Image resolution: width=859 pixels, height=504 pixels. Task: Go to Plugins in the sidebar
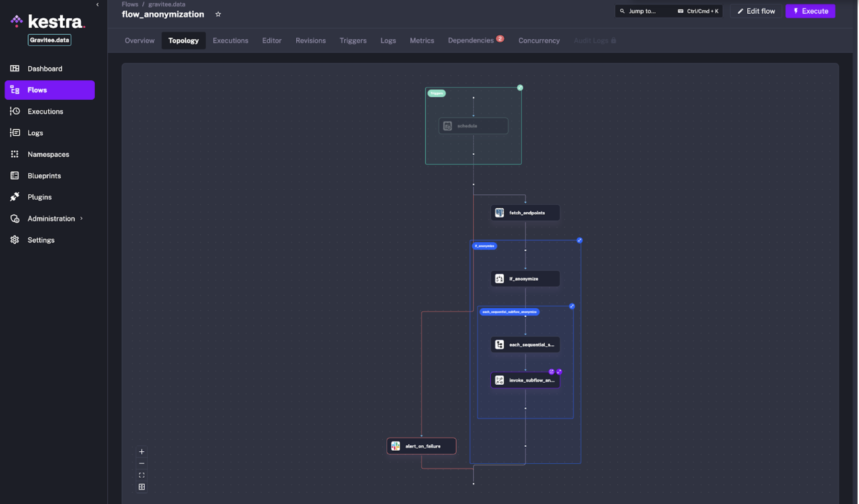click(39, 197)
